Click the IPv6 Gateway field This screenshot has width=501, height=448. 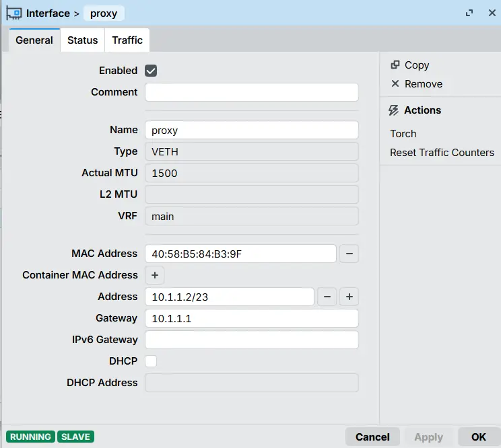252,340
